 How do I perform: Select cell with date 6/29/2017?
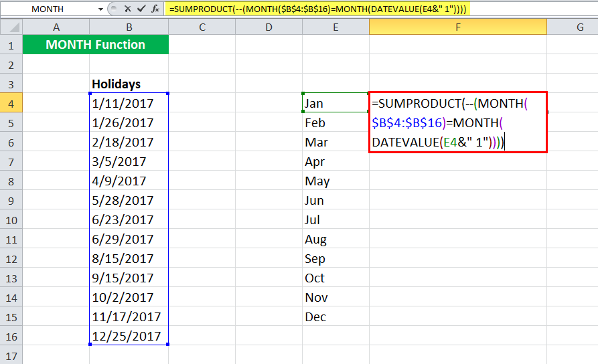[129, 239]
